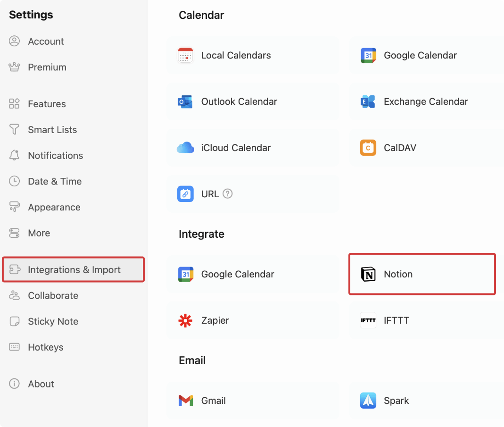
Task: Go to Premium settings
Action: point(47,67)
